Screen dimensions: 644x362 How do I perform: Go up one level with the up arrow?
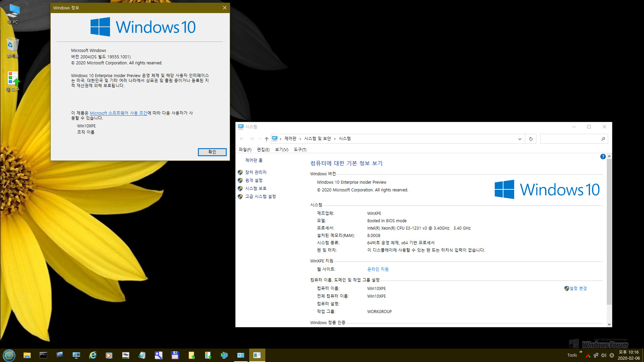[266, 139]
